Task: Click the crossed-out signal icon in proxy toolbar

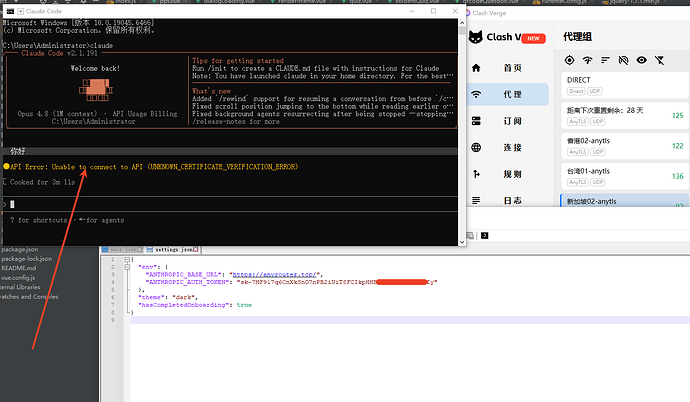Action: click(x=623, y=60)
